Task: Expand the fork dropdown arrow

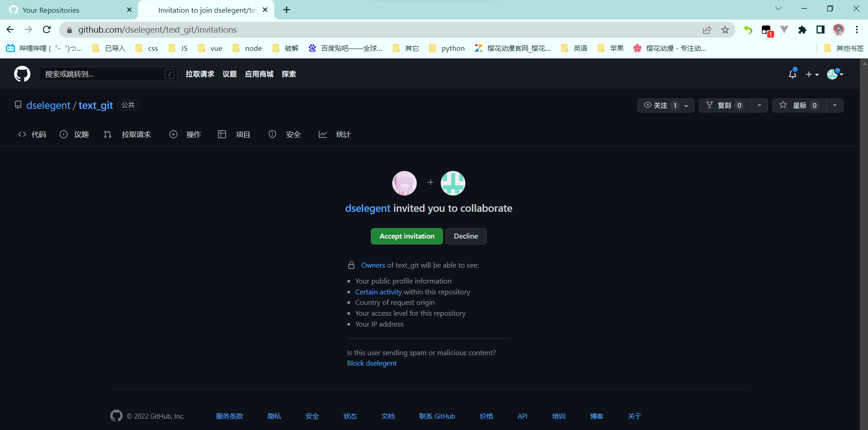Action: [759, 105]
